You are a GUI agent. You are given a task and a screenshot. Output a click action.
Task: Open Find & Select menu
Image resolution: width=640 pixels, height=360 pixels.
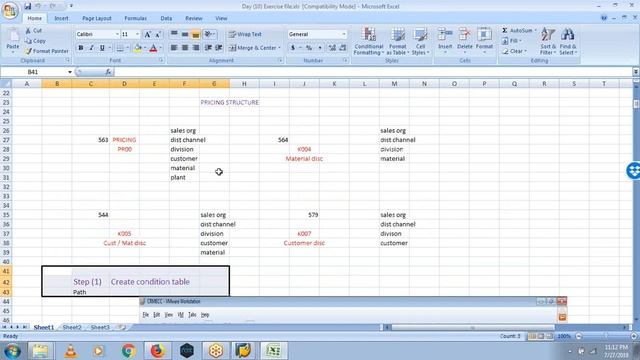568,41
